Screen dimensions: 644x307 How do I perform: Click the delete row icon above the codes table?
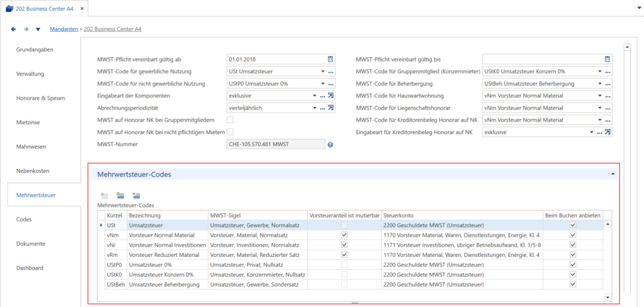click(136, 195)
